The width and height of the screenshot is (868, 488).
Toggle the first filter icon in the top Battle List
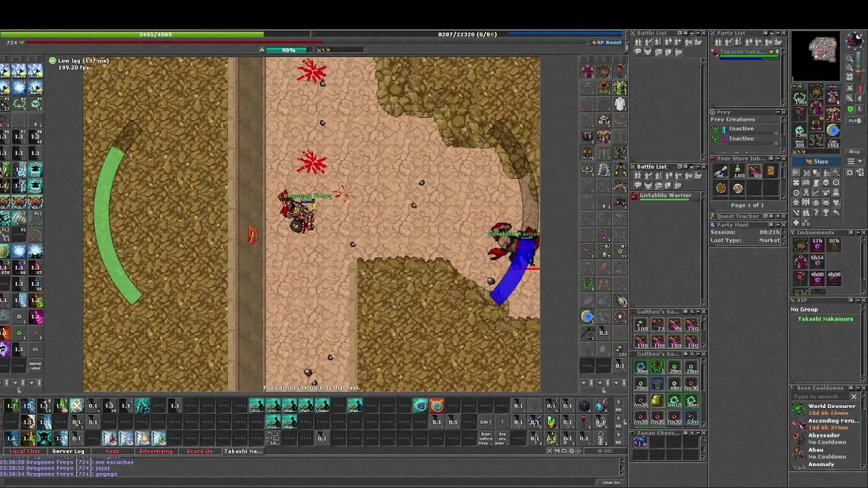638,43
